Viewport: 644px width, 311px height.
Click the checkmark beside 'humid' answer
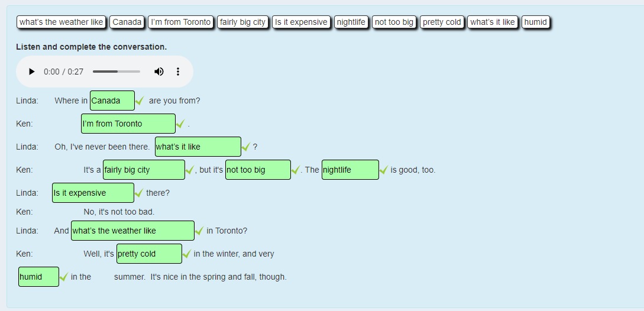(64, 277)
